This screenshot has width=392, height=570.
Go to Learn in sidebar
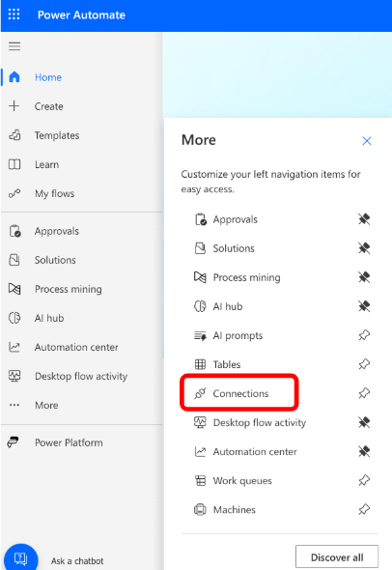[x=46, y=164]
